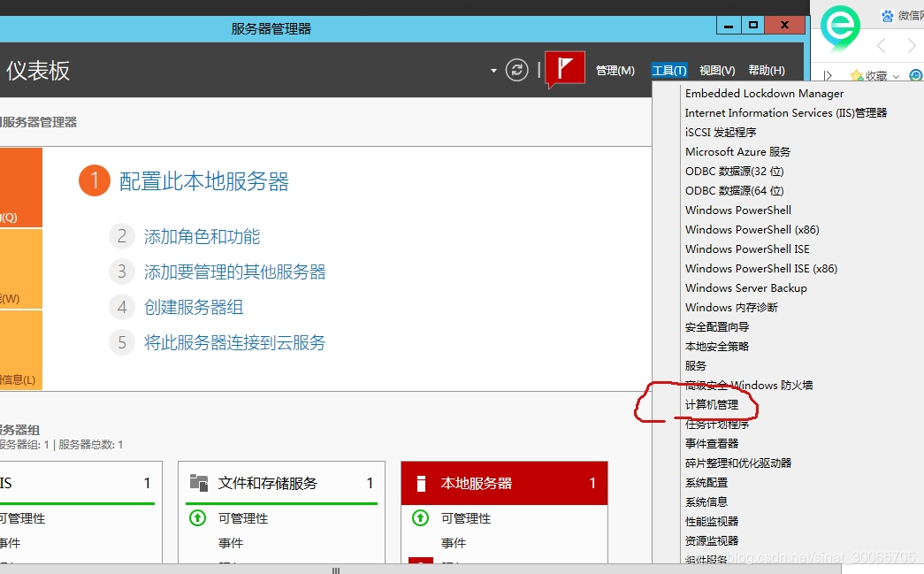Open 系统配置
The image size is (924, 574).
click(706, 482)
